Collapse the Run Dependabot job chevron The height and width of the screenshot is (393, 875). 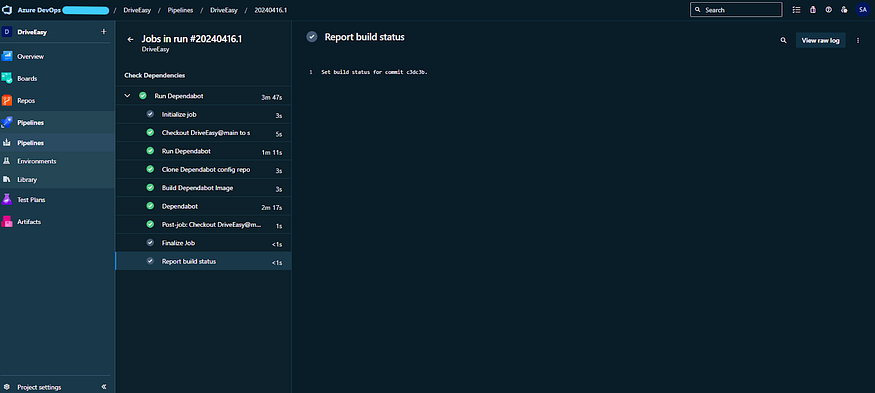pyautogui.click(x=127, y=96)
